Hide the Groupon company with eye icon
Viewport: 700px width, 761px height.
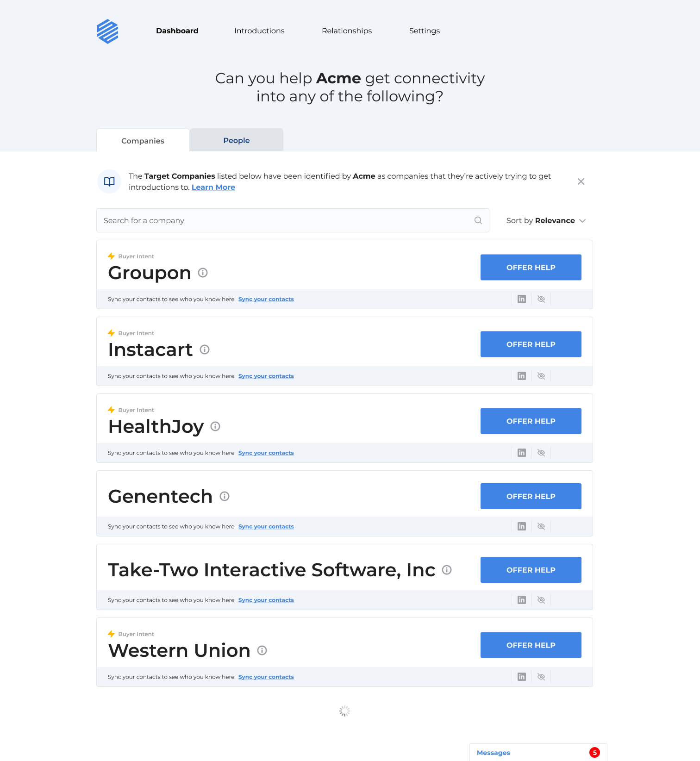[x=541, y=299]
